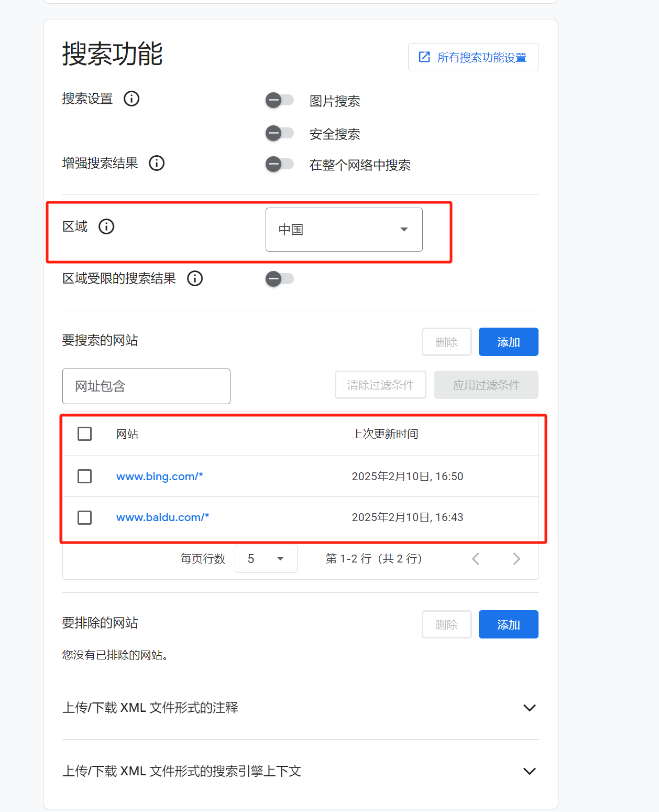This screenshot has width=659, height=812.
Task: Click the 上次更新时间 column header
Action: [x=385, y=434]
